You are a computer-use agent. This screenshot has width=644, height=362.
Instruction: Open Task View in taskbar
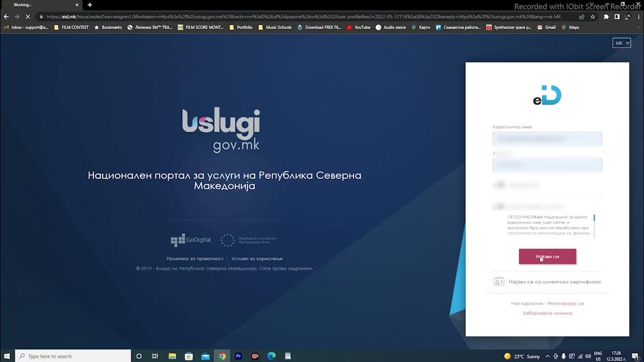click(x=155, y=356)
